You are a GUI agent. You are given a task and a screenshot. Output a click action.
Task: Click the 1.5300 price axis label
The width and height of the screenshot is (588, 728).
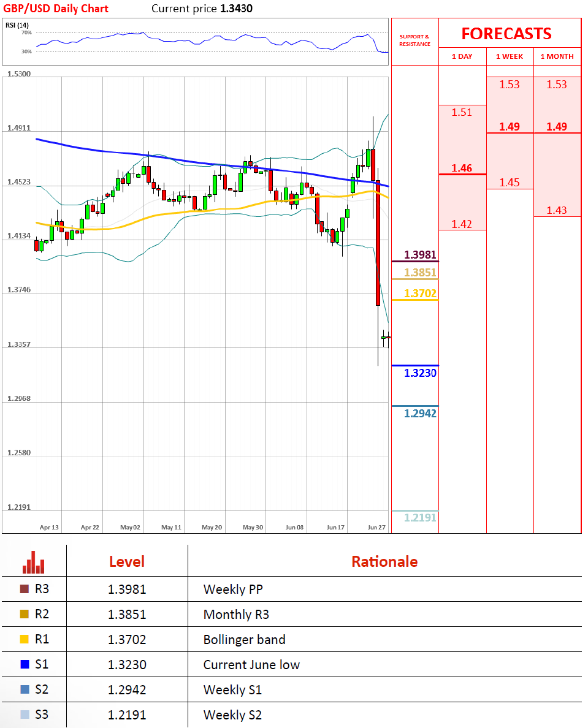(19, 74)
